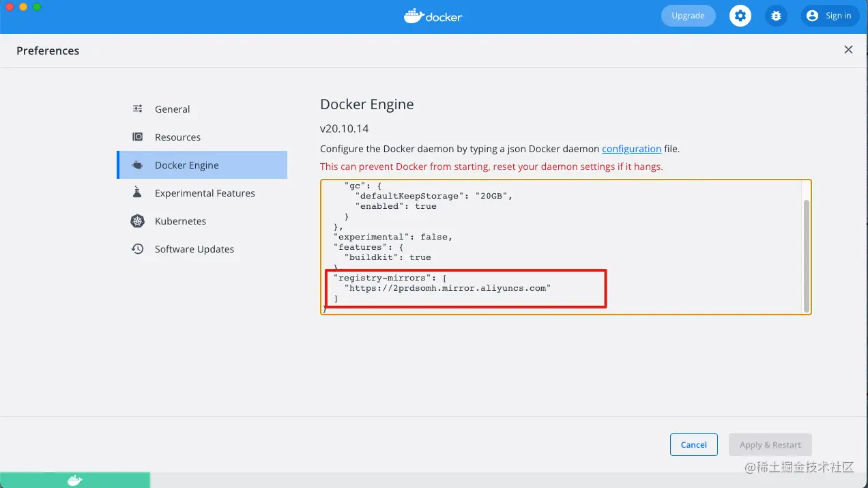Click the aliyuncs mirror URL text line
Viewport: 868px width, 488px height.
point(448,288)
